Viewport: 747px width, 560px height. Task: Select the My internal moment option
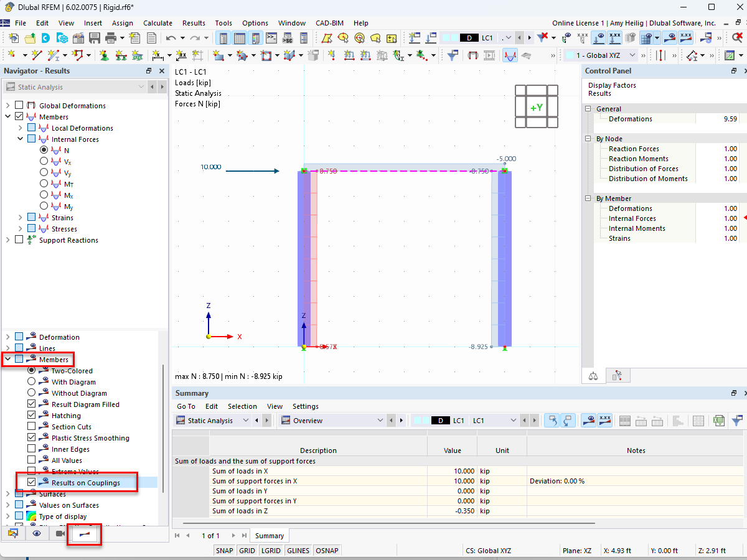pos(44,206)
